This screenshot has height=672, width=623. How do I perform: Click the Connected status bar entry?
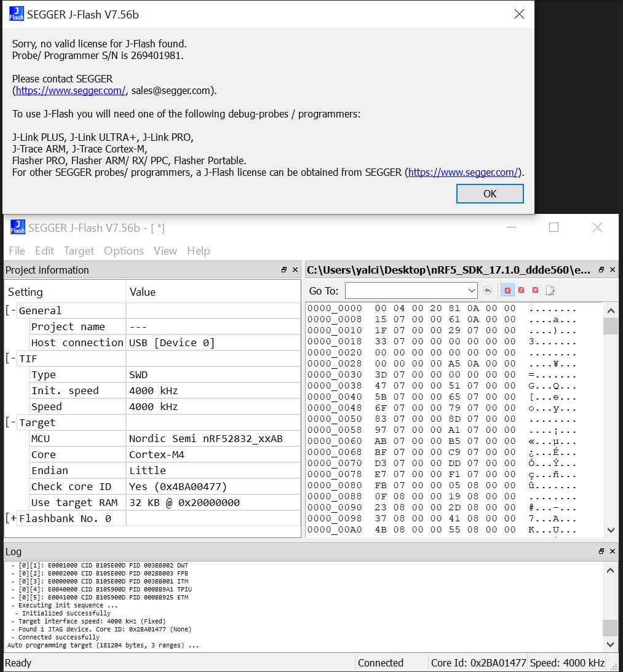pyautogui.click(x=381, y=663)
